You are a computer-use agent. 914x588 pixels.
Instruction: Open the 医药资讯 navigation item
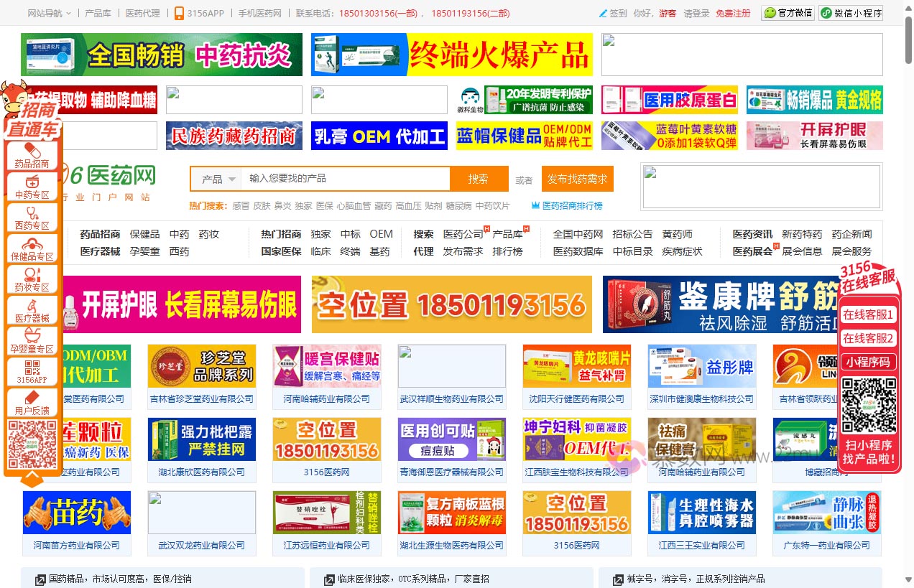[752, 234]
